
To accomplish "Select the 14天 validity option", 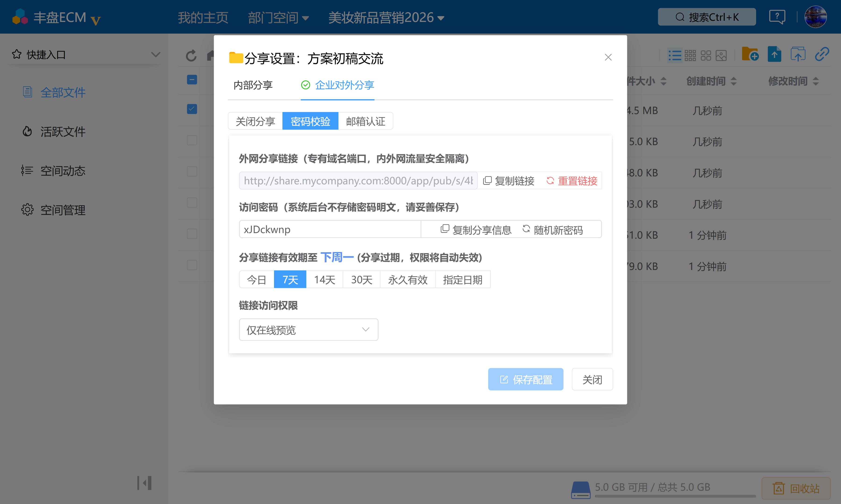I will click(324, 280).
